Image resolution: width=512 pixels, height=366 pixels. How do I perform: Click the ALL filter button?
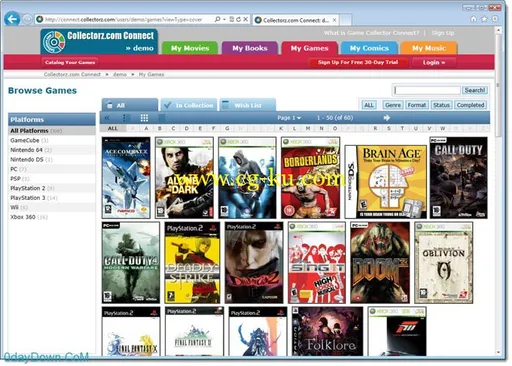point(369,105)
